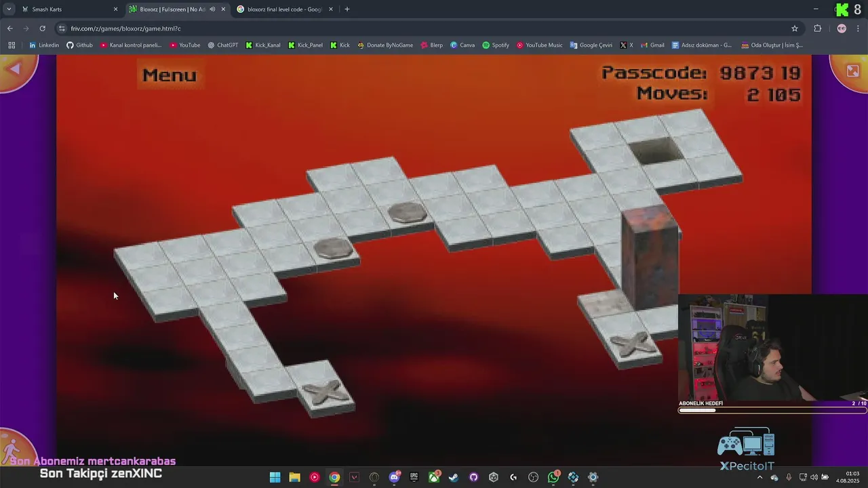The image size is (868, 488).
Task: Click the volume icon in system tray
Action: coord(814,477)
